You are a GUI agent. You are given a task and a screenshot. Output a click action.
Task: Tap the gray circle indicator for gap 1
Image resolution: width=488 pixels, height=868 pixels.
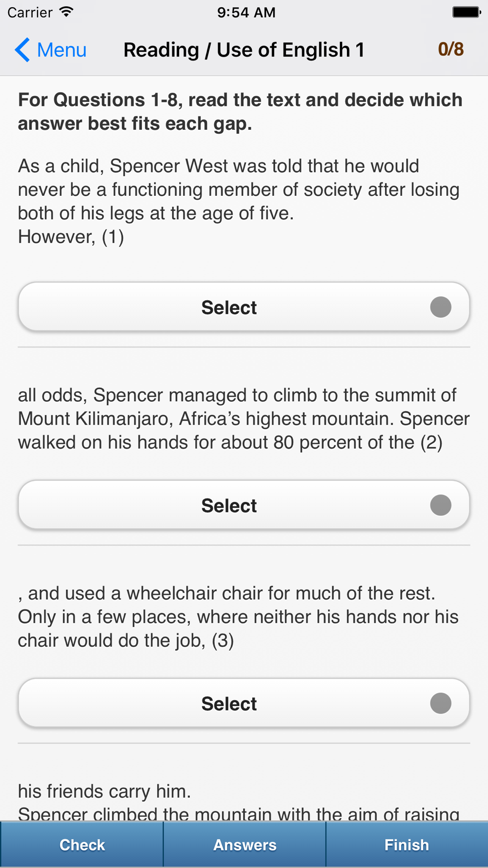441,307
